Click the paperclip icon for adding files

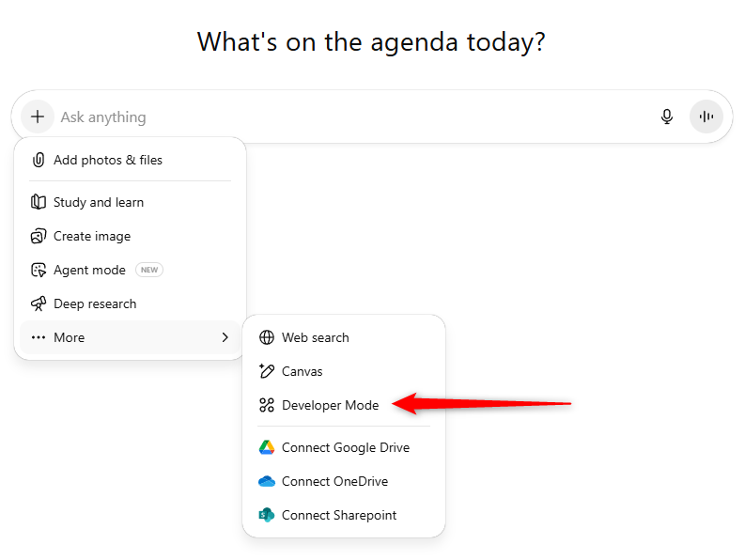point(39,160)
